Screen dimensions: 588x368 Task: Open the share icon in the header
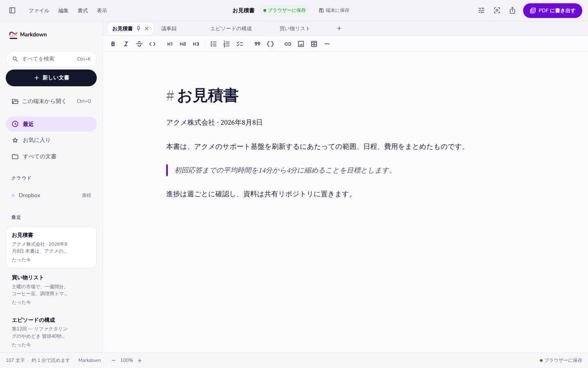click(x=512, y=11)
